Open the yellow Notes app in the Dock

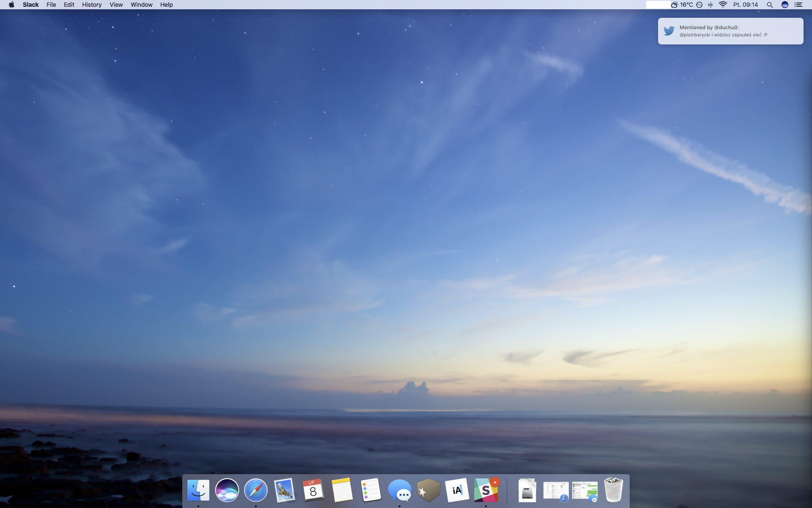(x=342, y=490)
